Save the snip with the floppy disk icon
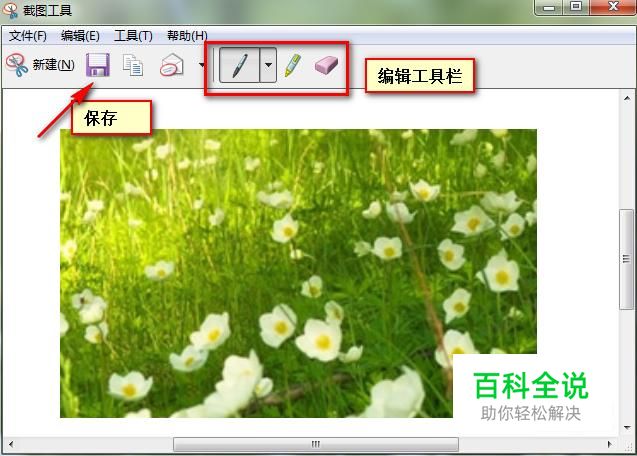 coord(98,65)
